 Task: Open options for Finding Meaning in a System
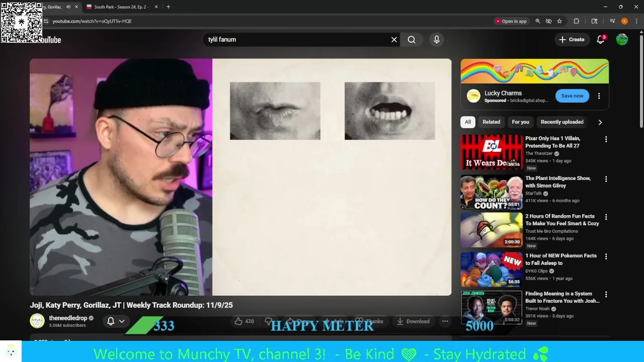click(606, 295)
